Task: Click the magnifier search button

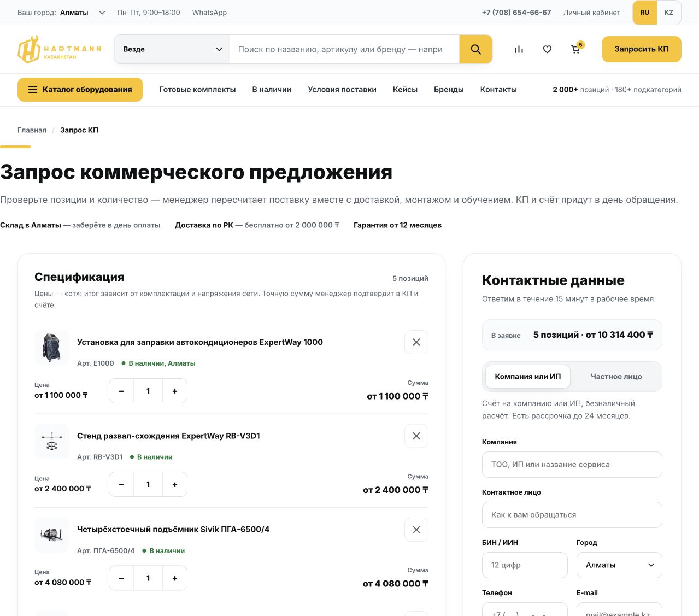Action: [x=475, y=49]
